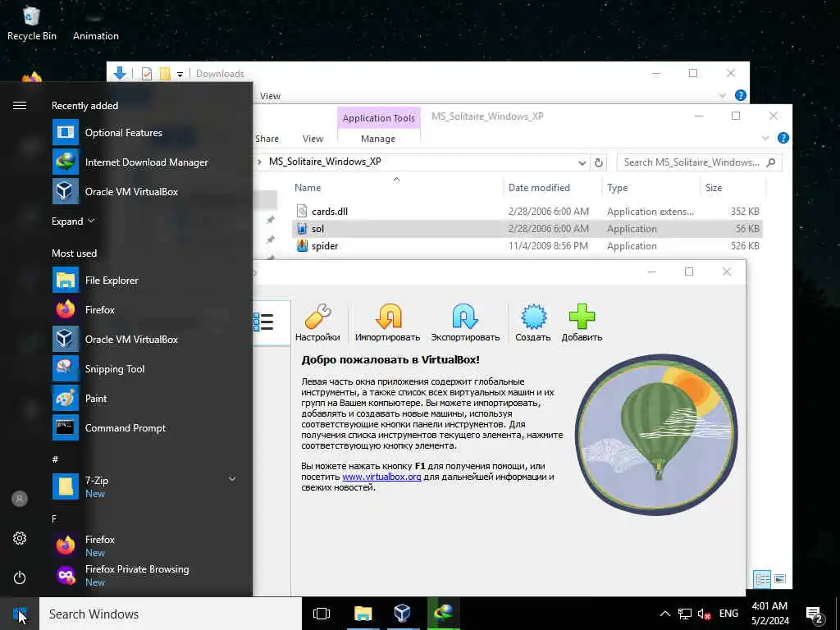Open Task View on the taskbar
The width and height of the screenshot is (840, 630).
322,614
